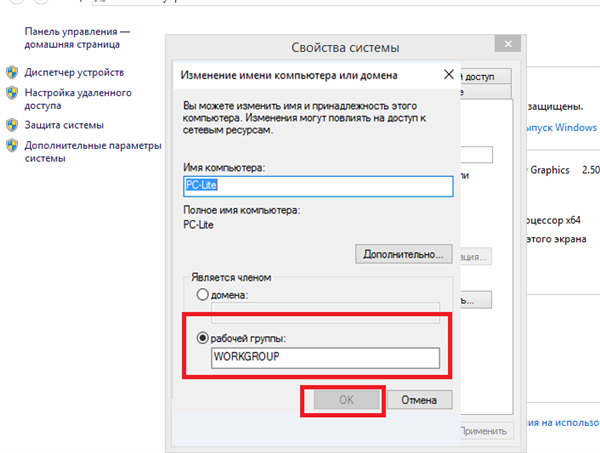The height and width of the screenshot is (453, 600).
Task: Close the Свойства системы window
Action: [508, 44]
